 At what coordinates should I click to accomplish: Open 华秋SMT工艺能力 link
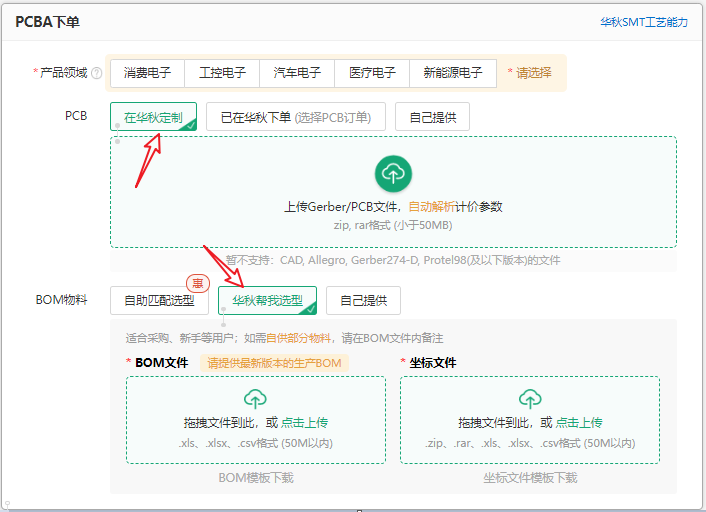click(x=643, y=22)
